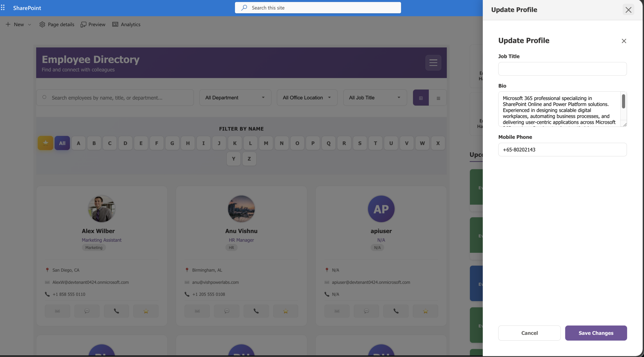Expand the All Job Title dropdown

[375, 97]
